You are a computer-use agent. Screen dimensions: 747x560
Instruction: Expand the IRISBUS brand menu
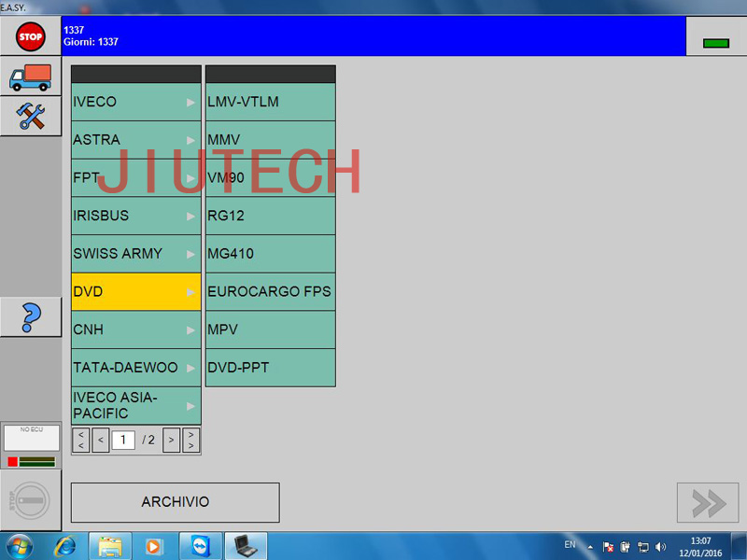point(136,216)
